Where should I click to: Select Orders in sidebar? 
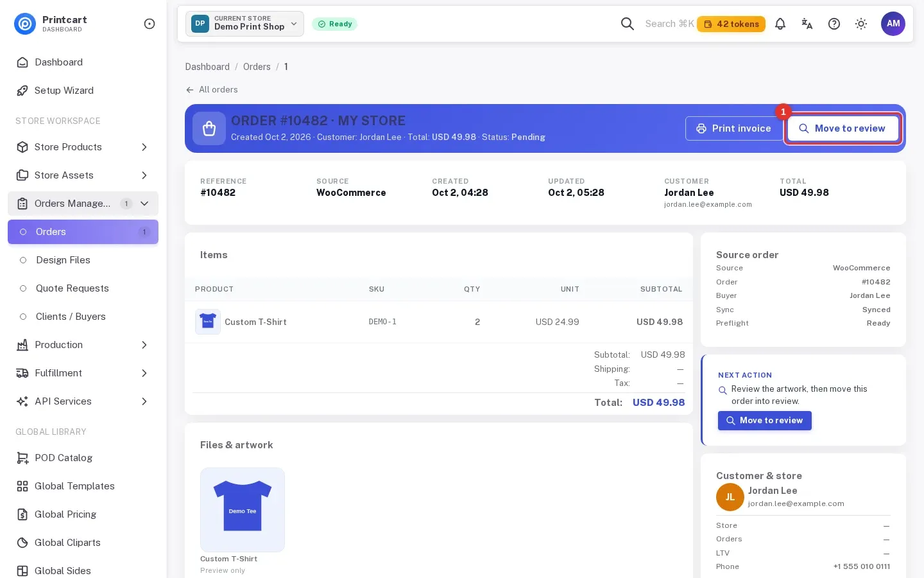click(x=83, y=232)
